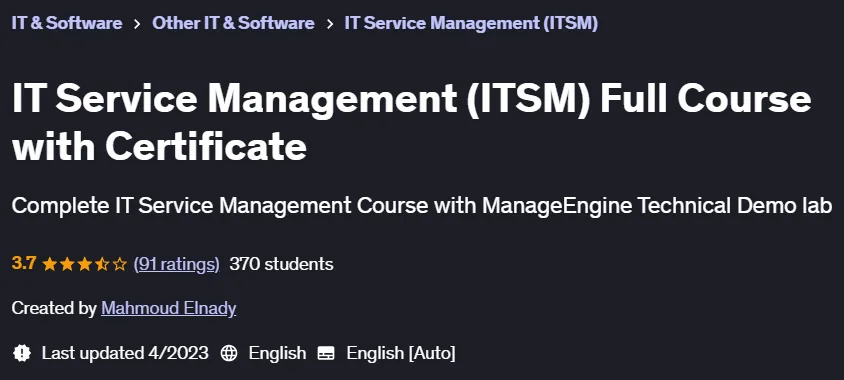The width and height of the screenshot is (844, 380).
Task: Open the (91 ratings) link
Action: (x=177, y=264)
